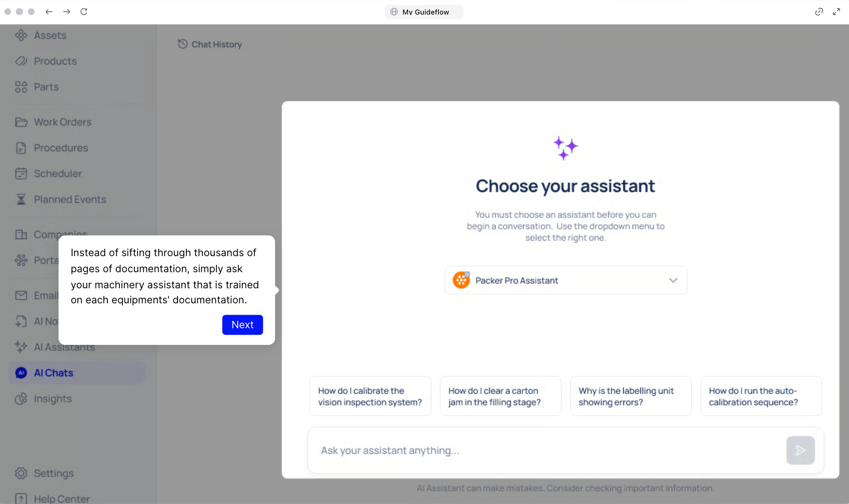Click the Next button in the tooltip
This screenshot has height=504, width=849.
pos(242,325)
